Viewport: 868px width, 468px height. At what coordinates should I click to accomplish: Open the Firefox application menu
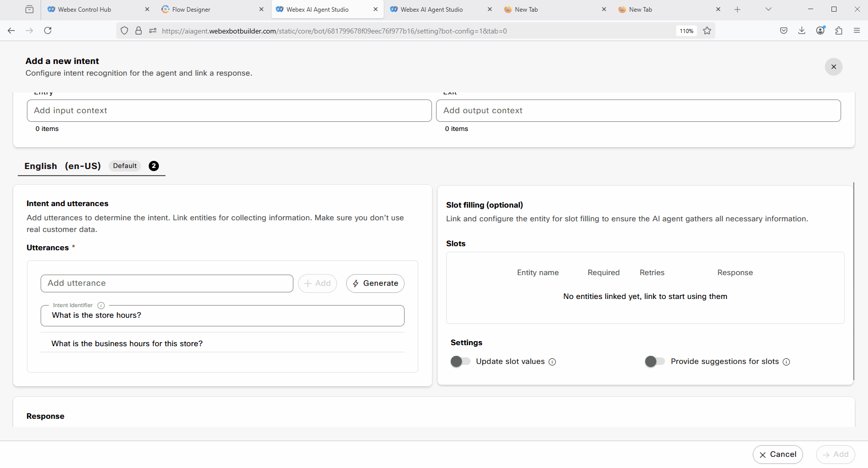click(857, 31)
